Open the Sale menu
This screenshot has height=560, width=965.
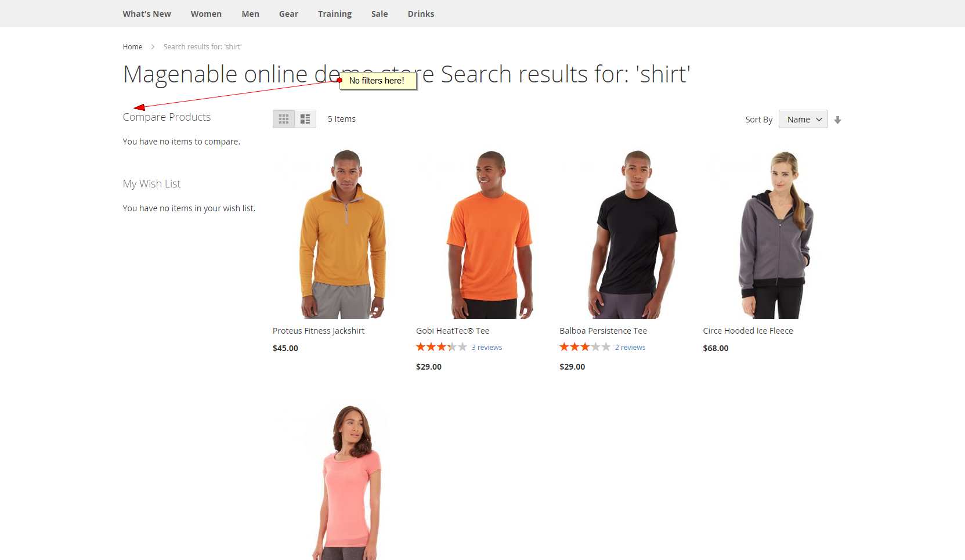380,14
